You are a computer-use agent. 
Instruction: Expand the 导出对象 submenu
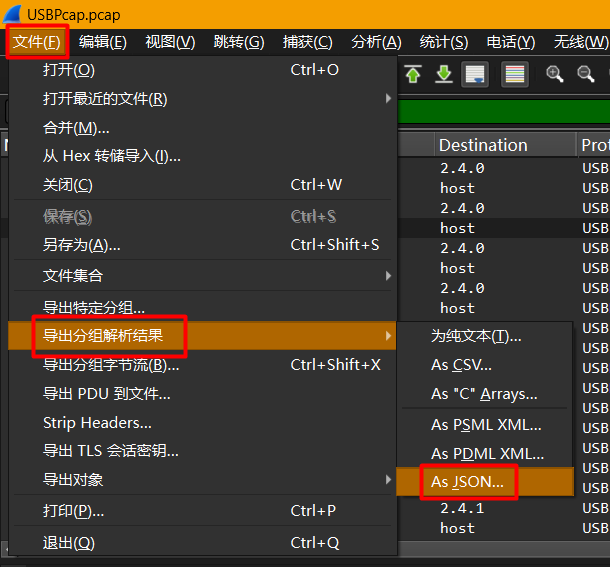200,480
